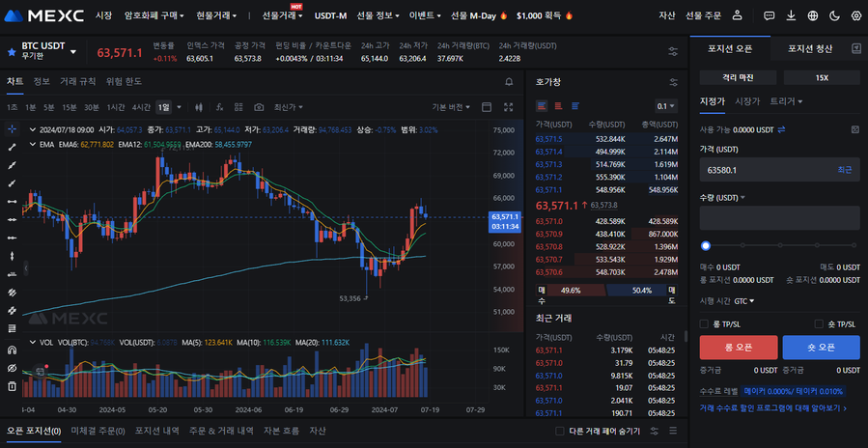
Task: Open the 포지션 내역 tab
Action: [157, 431]
